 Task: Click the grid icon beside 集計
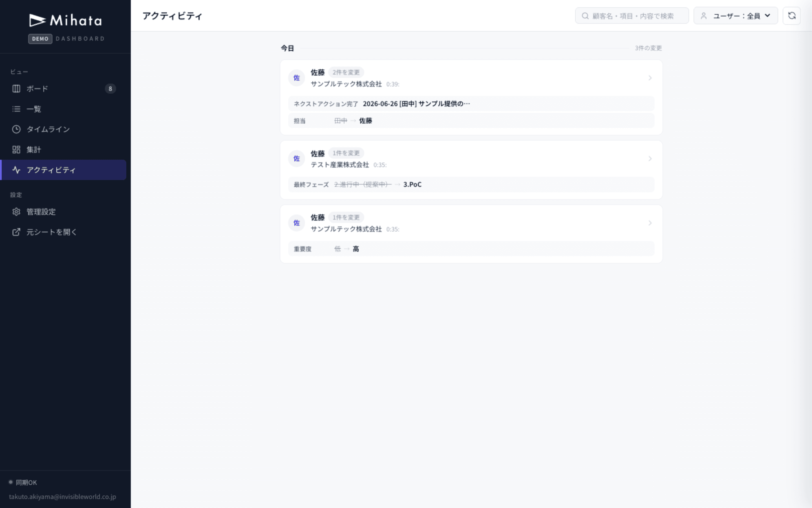16,150
